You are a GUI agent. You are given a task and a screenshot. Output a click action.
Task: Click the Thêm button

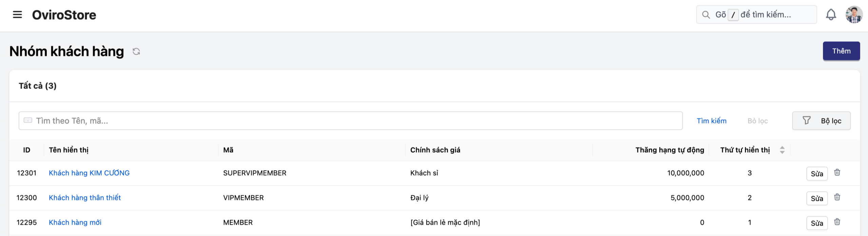click(x=841, y=51)
